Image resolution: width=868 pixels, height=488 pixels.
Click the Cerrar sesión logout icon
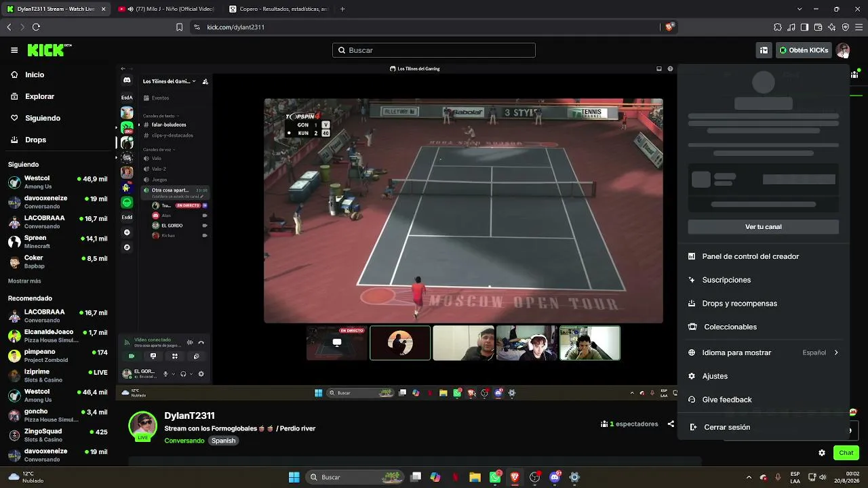[693, 427]
